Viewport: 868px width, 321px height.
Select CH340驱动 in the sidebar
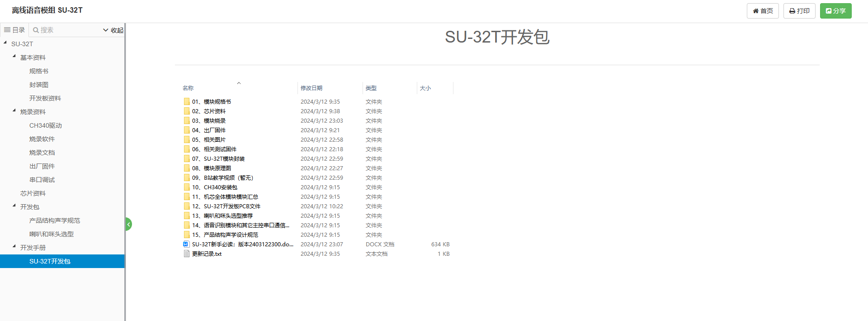tap(45, 125)
